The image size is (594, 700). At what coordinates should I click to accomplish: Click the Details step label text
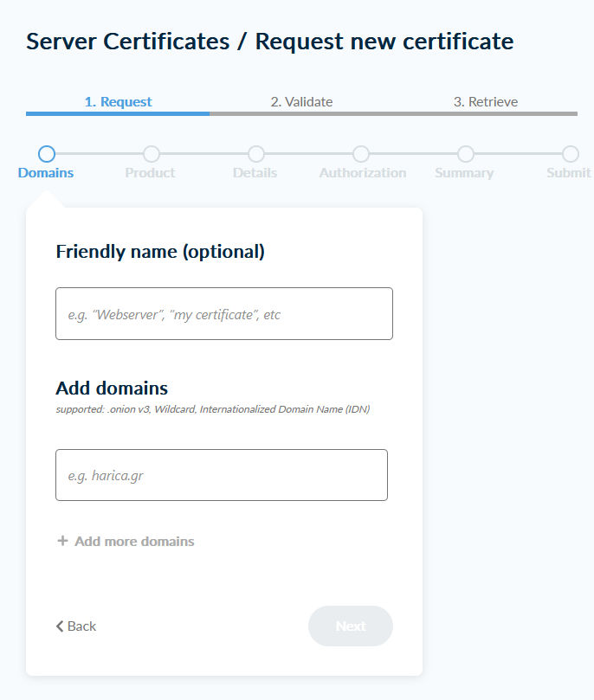coord(255,173)
